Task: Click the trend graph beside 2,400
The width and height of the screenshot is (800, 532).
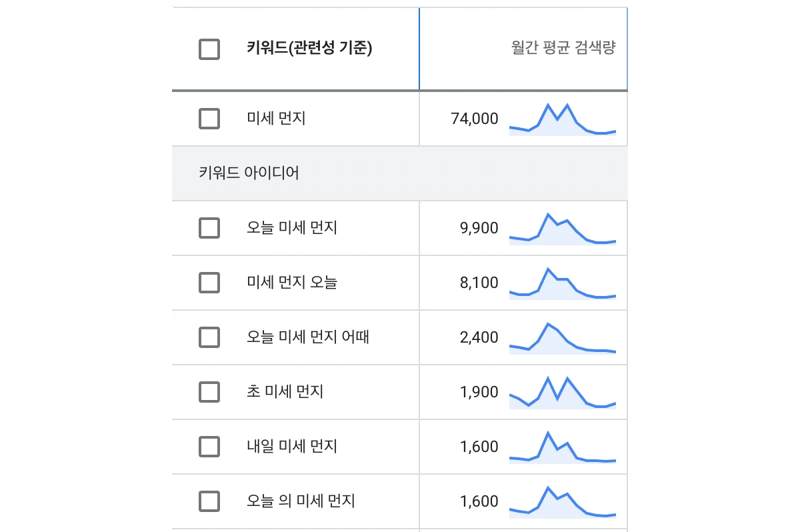Action: tap(563, 338)
